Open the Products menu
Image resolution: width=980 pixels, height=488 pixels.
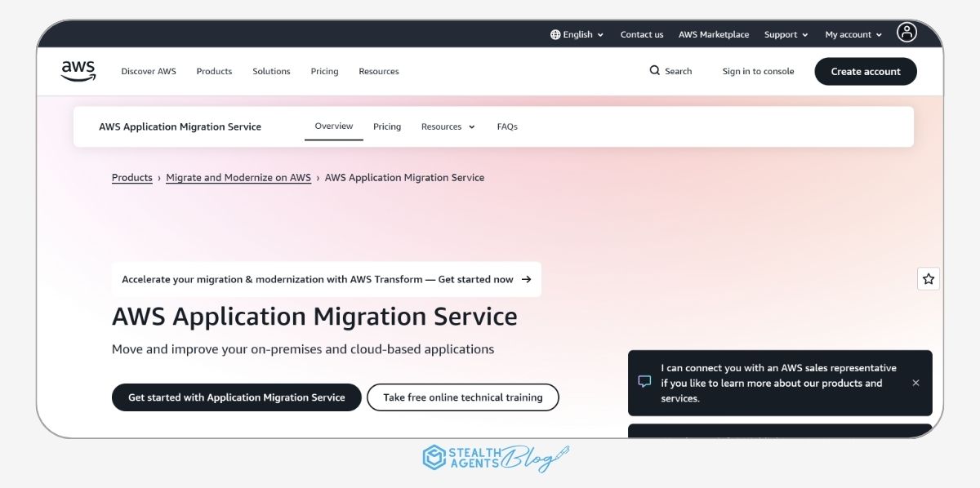coord(214,71)
